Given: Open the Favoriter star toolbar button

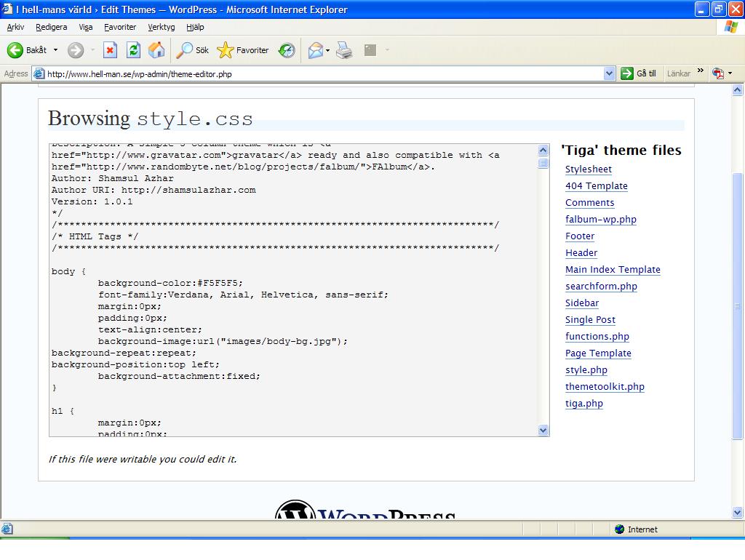Looking at the screenshot, I should (243, 50).
